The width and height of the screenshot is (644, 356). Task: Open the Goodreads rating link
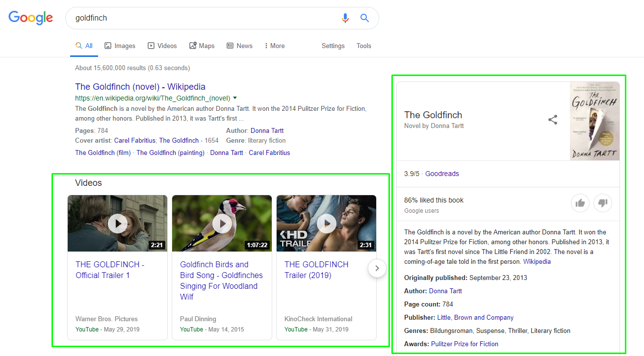442,174
